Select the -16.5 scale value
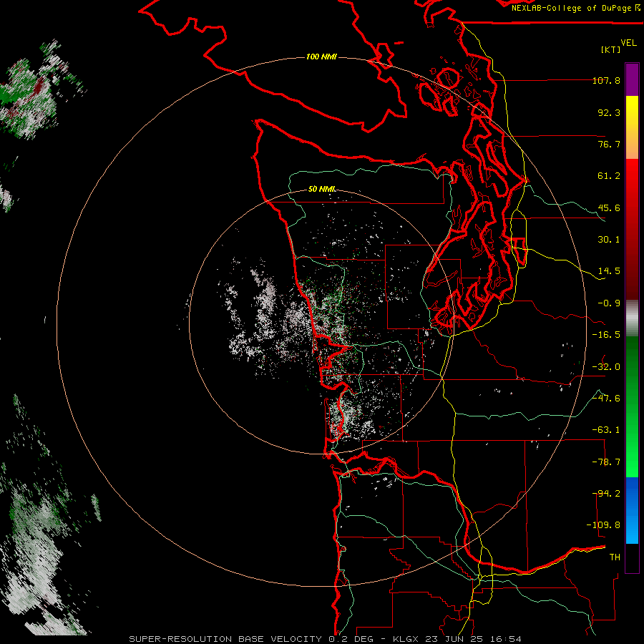Screen dimensions: 644x644 tap(606, 335)
